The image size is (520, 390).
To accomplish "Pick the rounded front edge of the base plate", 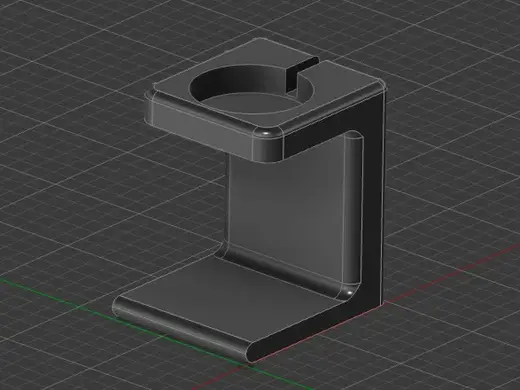I will (x=183, y=328).
